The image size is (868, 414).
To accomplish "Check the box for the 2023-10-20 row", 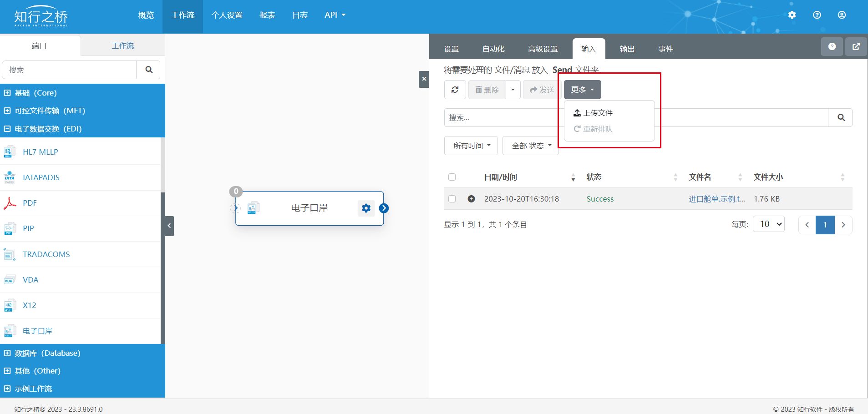I will click(x=452, y=199).
